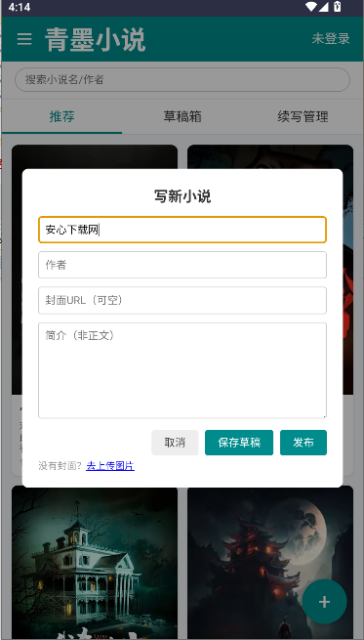
Task: Tap the cellular signal icon
Action: [x=324, y=7]
